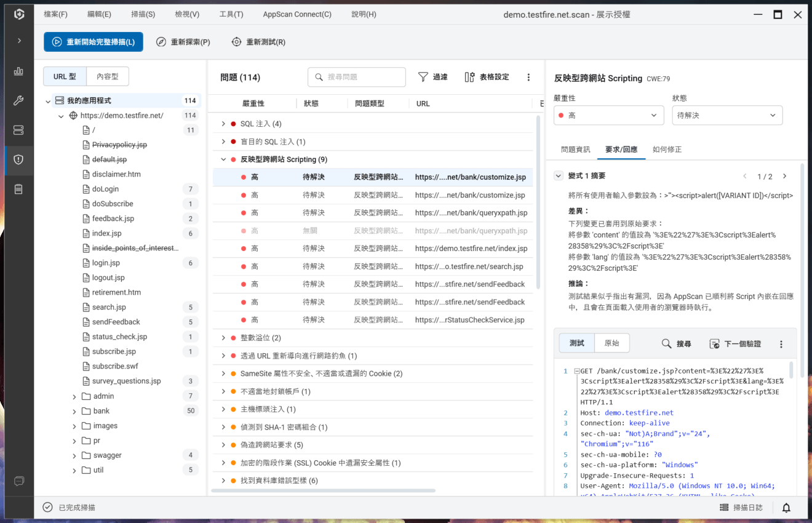The height and width of the screenshot is (523, 812).
Task: Select the demo.testfire.net/index.jsp issue row
Action: tap(373, 249)
